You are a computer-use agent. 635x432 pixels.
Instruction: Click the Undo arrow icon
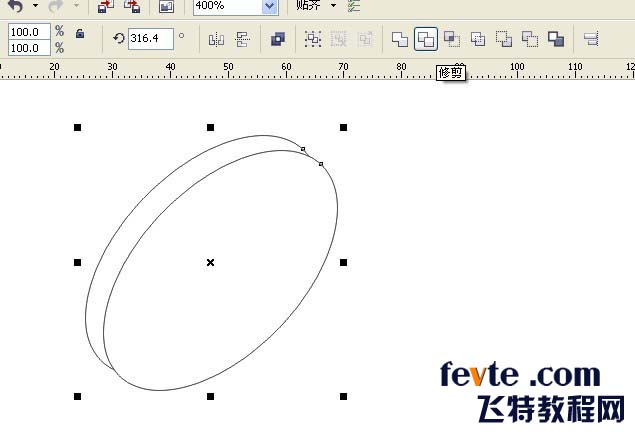pos(15,6)
